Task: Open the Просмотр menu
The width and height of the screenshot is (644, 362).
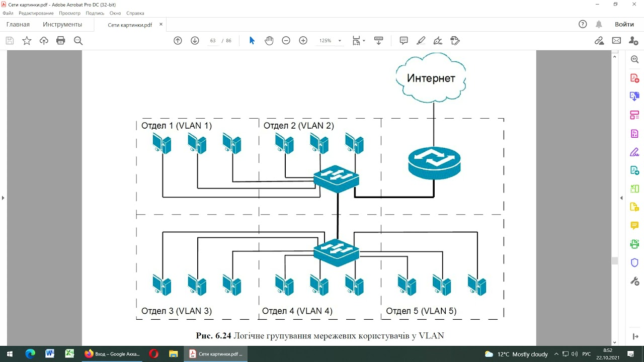Action: 69,13
